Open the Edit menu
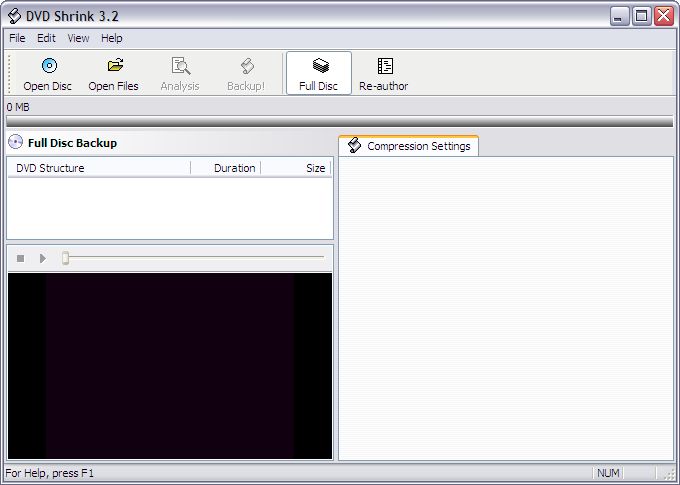Viewport: 680px width, 485px height. (46, 38)
